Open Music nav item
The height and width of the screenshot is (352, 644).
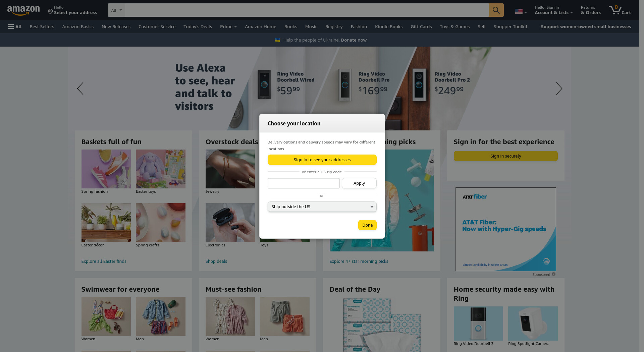coord(311,26)
